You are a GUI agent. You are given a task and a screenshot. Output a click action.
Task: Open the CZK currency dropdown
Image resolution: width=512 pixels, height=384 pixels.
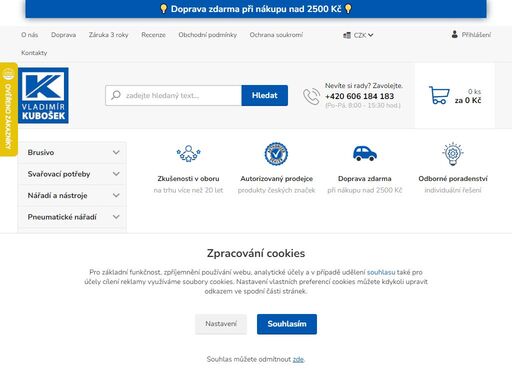(x=358, y=35)
